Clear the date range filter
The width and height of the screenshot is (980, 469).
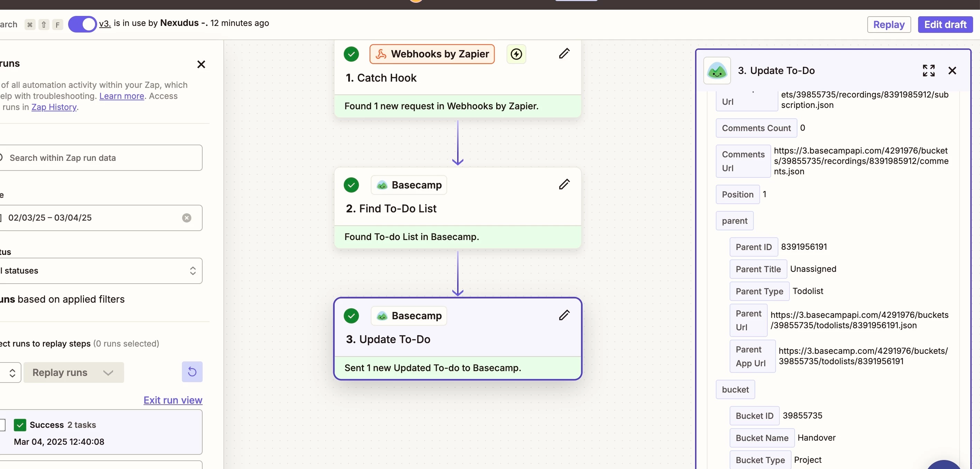point(186,218)
